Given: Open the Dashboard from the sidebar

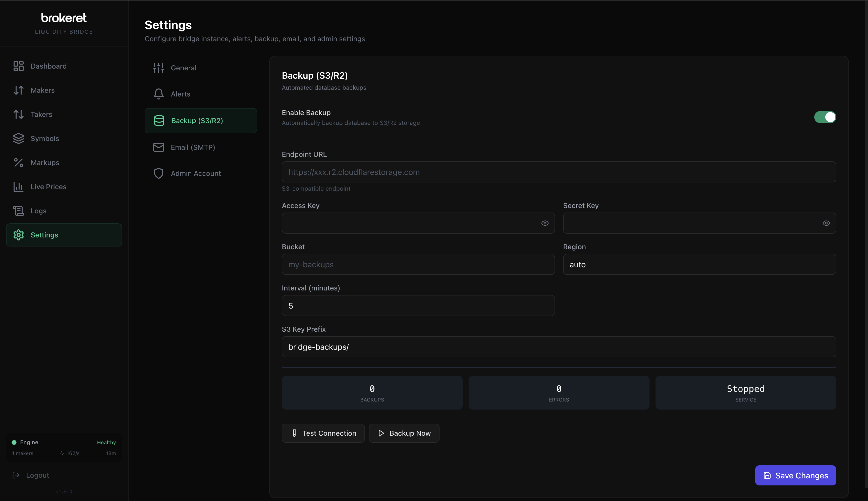Looking at the screenshot, I should pos(48,66).
